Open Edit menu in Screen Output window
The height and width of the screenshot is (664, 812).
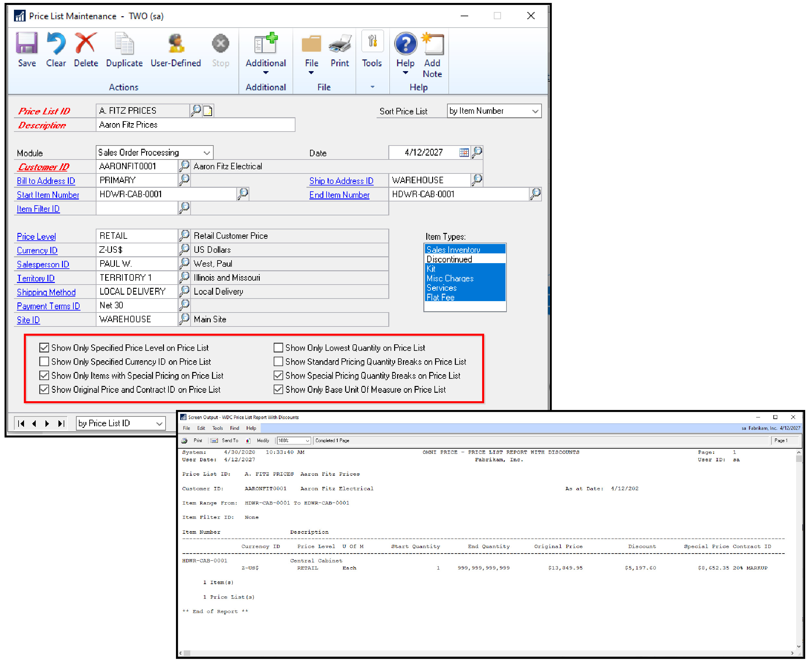(201, 428)
